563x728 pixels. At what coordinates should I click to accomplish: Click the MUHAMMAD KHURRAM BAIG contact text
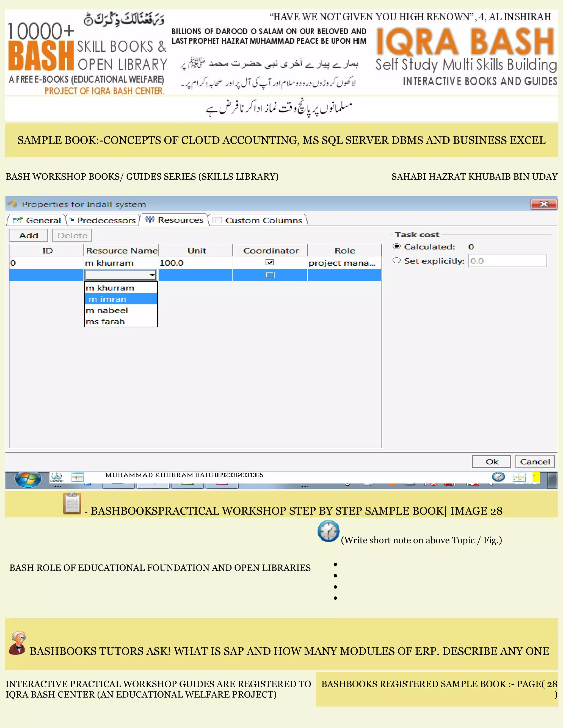pyautogui.click(x=184, y=475)
